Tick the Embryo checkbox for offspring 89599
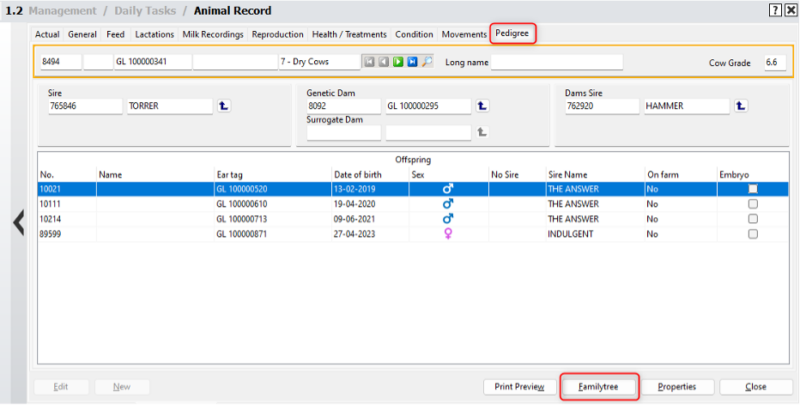The height and width of the screenshot is (405, 800). click(x=753, y=234)
